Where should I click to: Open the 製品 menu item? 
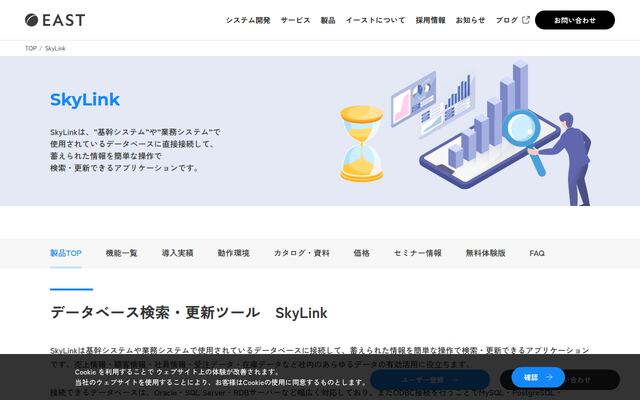coord(328,20)
